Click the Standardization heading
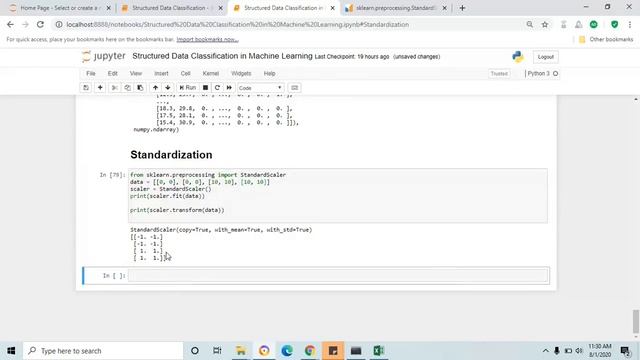 tap(171, 155)
